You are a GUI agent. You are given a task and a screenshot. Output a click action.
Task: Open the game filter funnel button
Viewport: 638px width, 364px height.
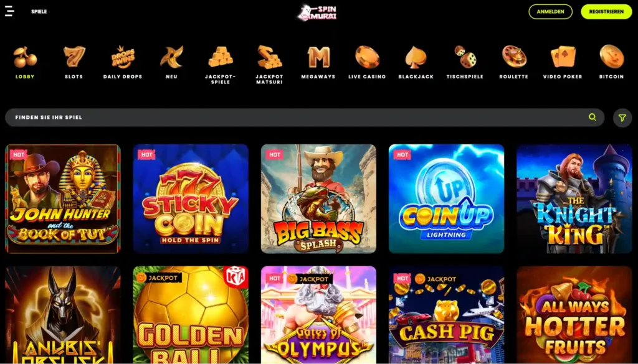(622, 118)
